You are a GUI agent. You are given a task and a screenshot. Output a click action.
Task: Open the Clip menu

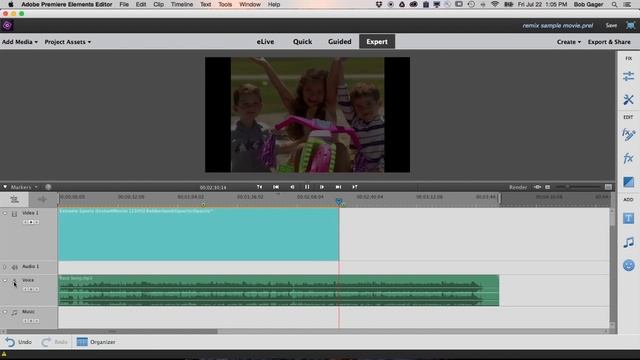158,4
